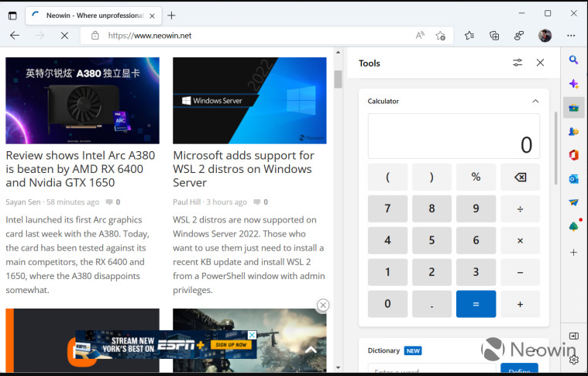This screenshot has width=588, height=376.
Task: Open Outlook from the Edge sidebar
Action: 573,179
